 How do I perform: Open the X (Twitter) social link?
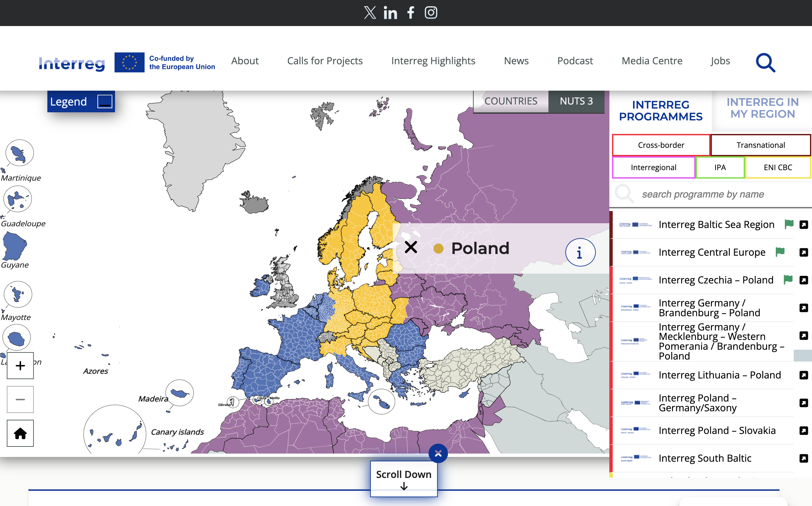pyautogui.click(x=370, y=13)
